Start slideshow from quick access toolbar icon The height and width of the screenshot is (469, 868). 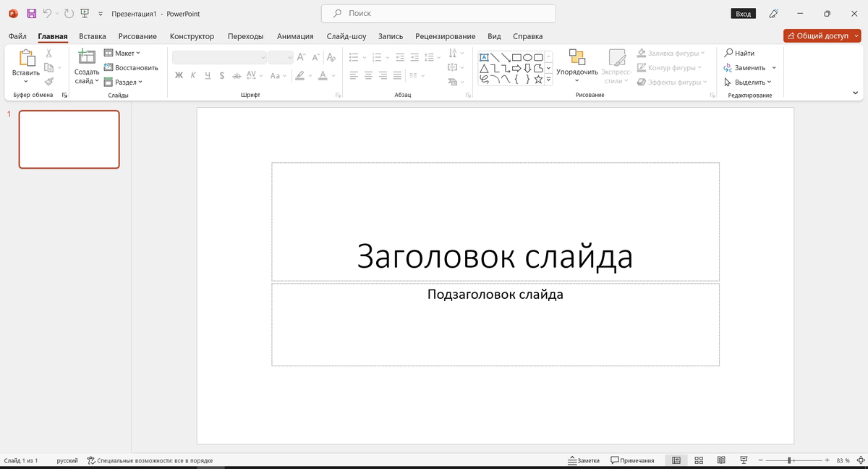click(x=85, y=14)
